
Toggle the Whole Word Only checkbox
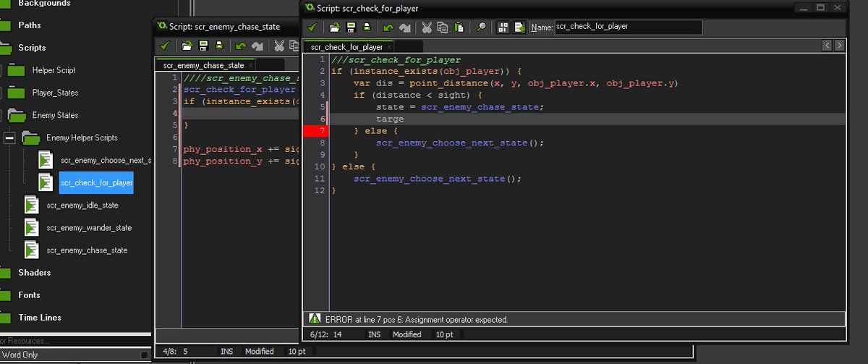pos(142,355)
